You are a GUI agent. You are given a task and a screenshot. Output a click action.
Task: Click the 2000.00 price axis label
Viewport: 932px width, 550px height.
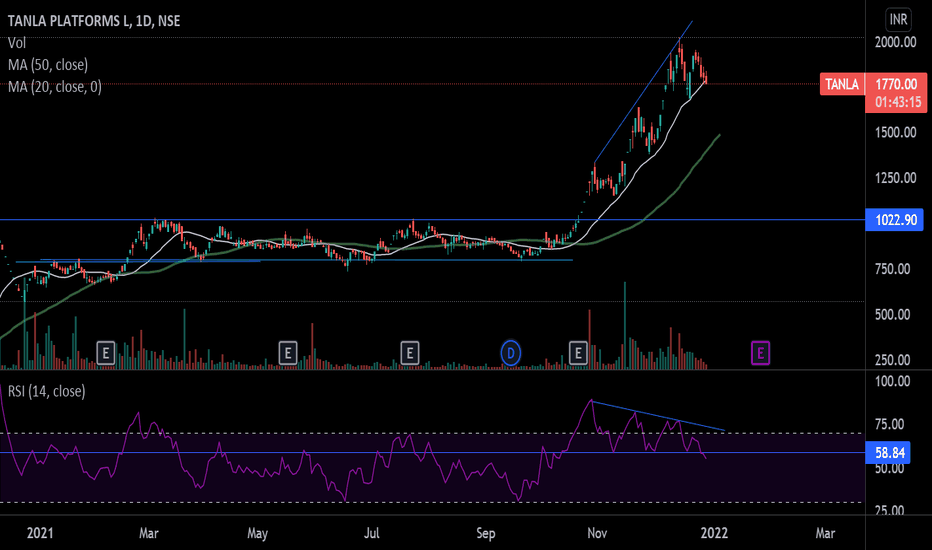coord(895,42)
